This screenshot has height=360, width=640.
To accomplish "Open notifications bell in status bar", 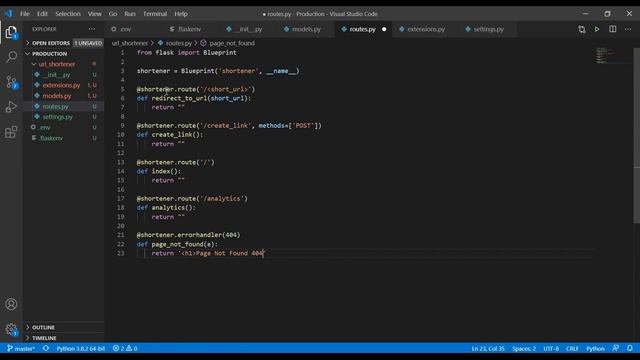I will point(630,348).
